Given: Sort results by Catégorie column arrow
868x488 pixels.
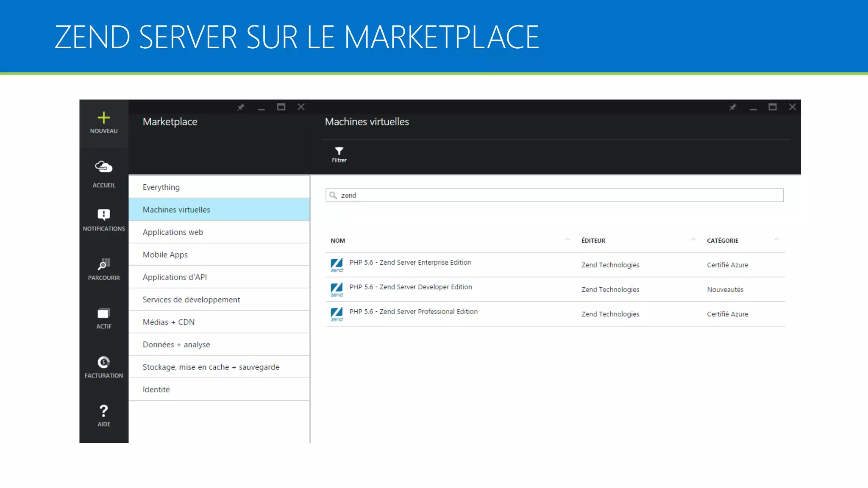Looking at the screenshot, I should 777,239.
